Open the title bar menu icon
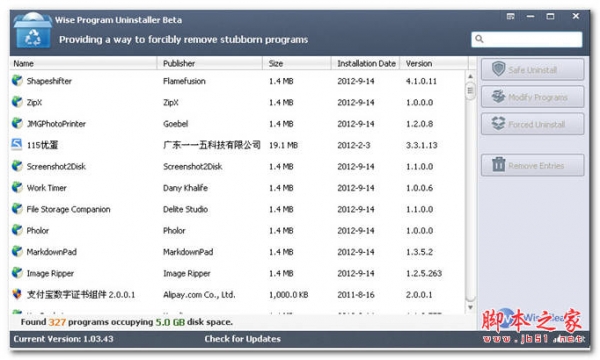The height and width of the screenshot is (360, 600). [510, 16]
